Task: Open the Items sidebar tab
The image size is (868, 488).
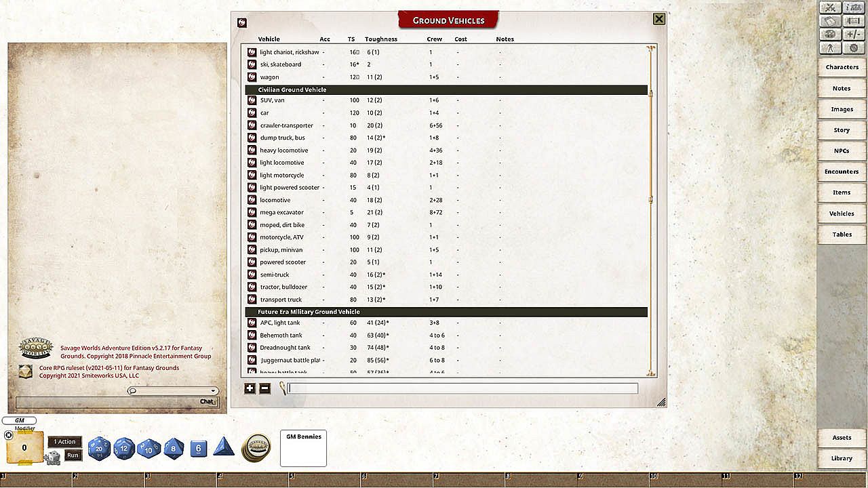Action: pyautogui.click(x=842, y=192)
